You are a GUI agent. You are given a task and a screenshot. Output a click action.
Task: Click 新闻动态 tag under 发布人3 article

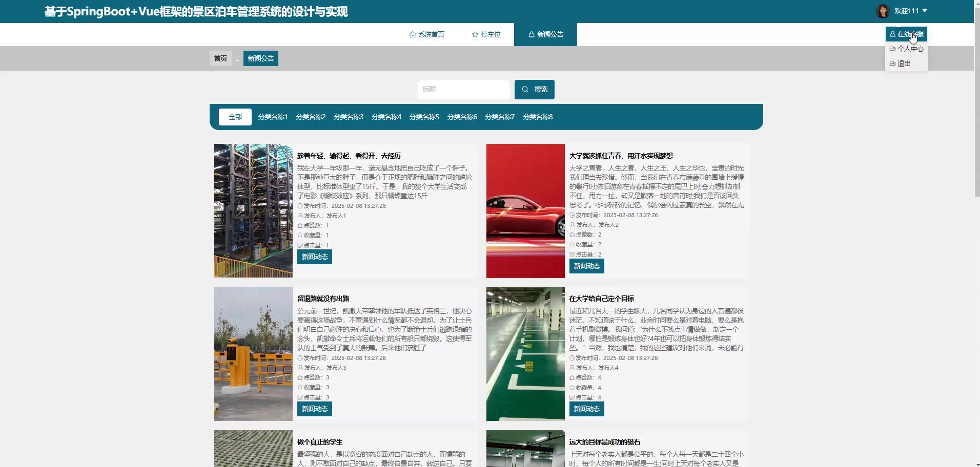click(315, 409)
